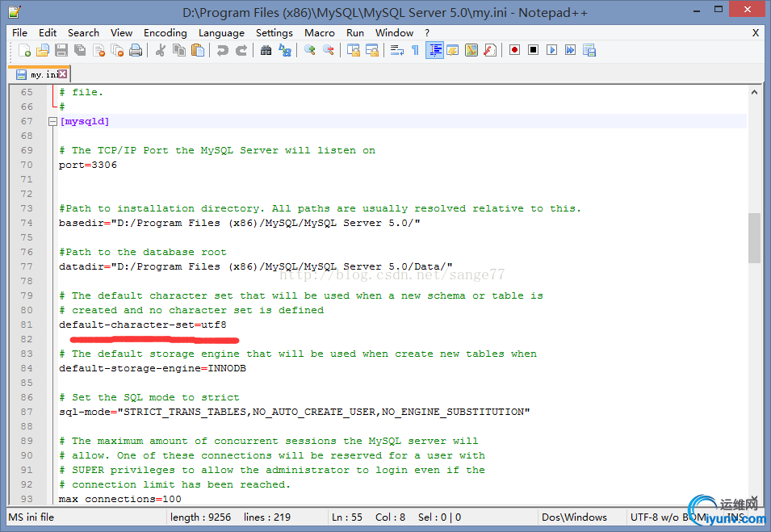The width and height of the screenshot is (771, 532).
Task: Toggle synchronize horizontal scrolling icon
Action: (x=371, y=50)
